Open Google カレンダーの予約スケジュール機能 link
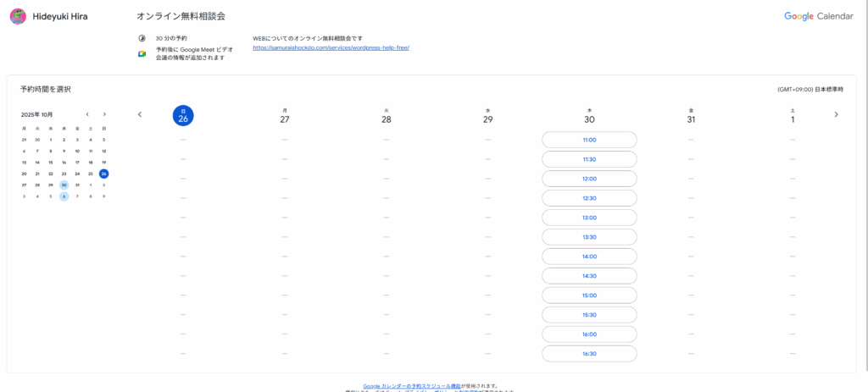This screenshot has height=392, width=868. click(x=412, y=386)
